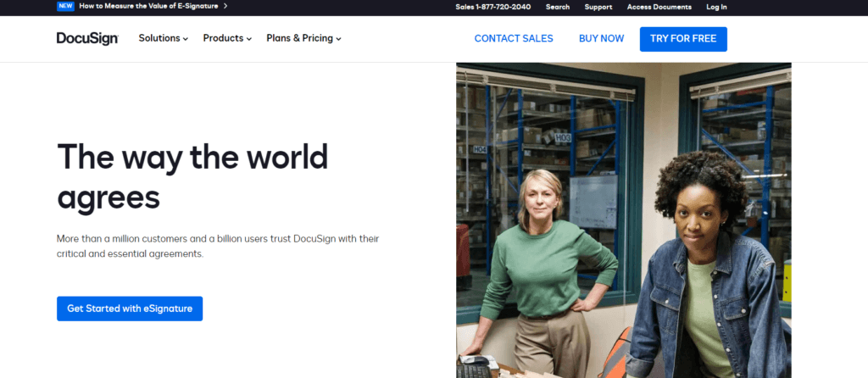The width and height of the screenshot is (868, 378).
Task: Click the hero photo of two women
Action: click(623, 220)
